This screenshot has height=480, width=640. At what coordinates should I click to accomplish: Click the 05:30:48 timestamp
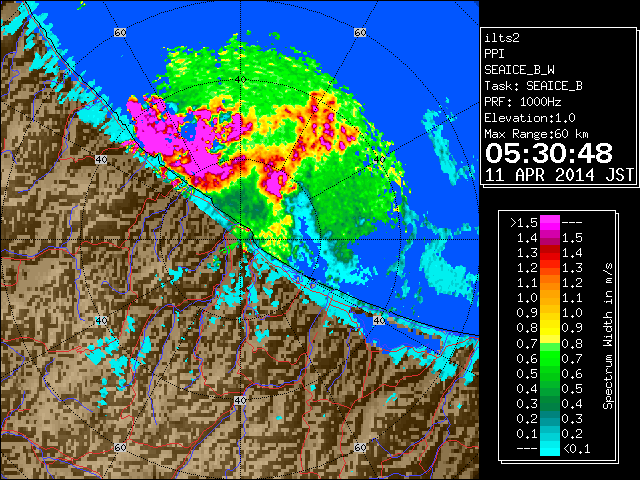pyautogui.click(x=549, y=153)
